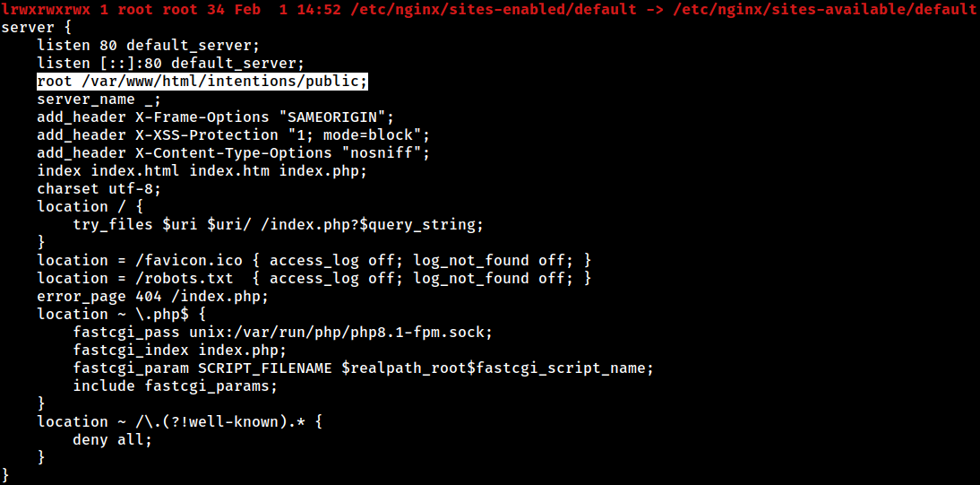The height and width of the screenshot is (485, 980).
Task: Click the X-Content-Type-Options nosniff line
Action: click(233, 152)
